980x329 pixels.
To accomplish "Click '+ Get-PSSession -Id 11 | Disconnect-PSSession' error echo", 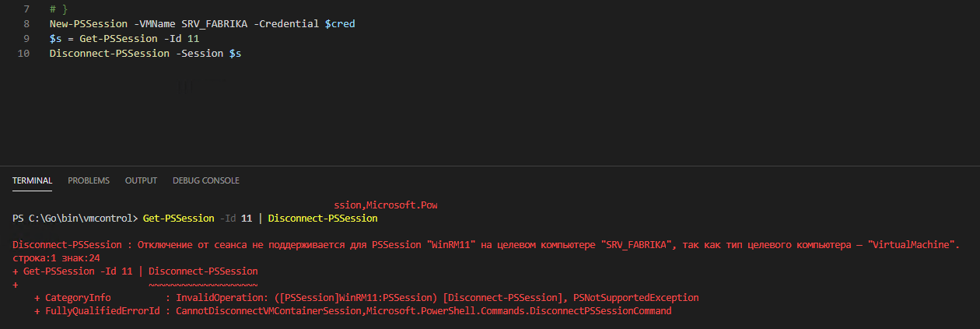I will coord(135,271).
